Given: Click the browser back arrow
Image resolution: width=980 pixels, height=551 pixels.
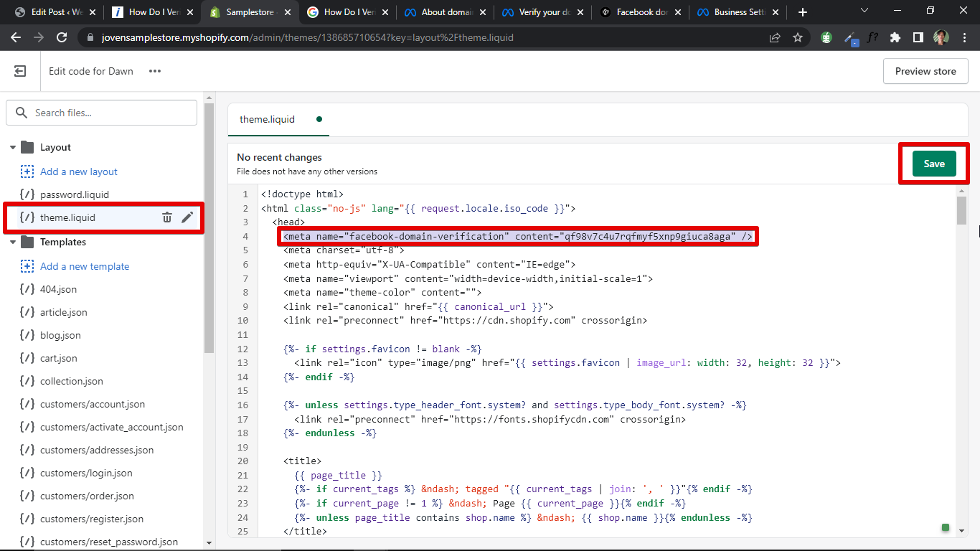Looking at the screenshot, I should tap(16, 37).
